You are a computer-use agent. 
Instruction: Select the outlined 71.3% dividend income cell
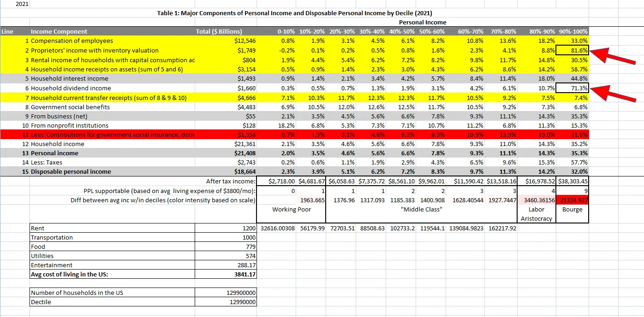click(x=572, y=88)
